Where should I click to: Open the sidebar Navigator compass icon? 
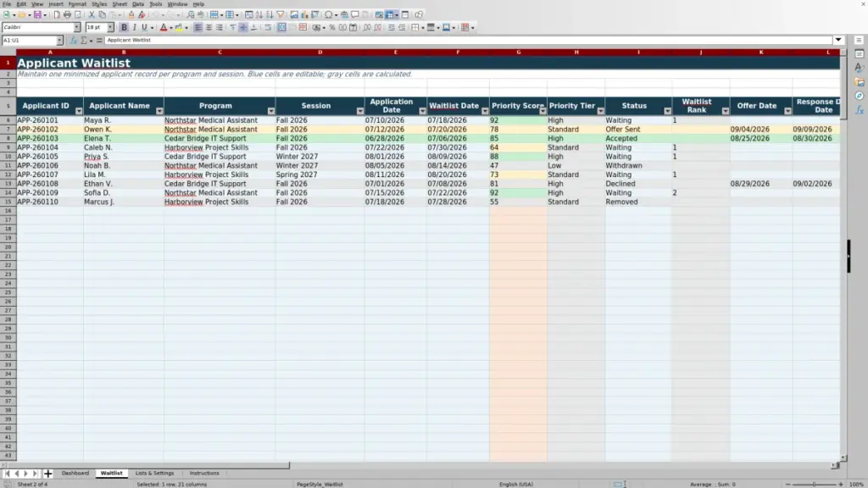(x=860, y=96)
